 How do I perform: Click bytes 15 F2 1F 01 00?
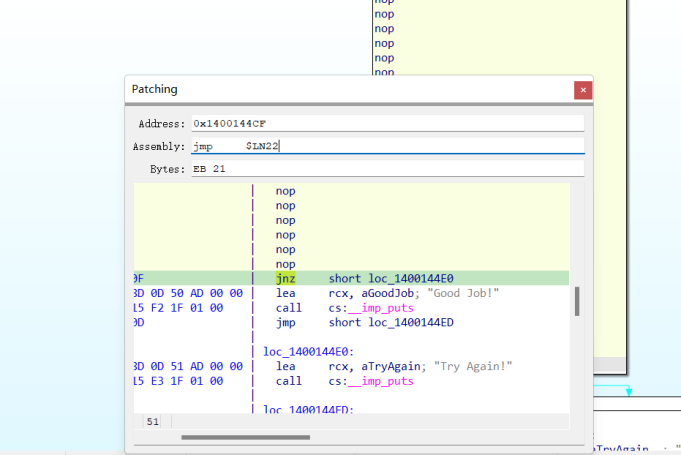click(x=179, y=308)
